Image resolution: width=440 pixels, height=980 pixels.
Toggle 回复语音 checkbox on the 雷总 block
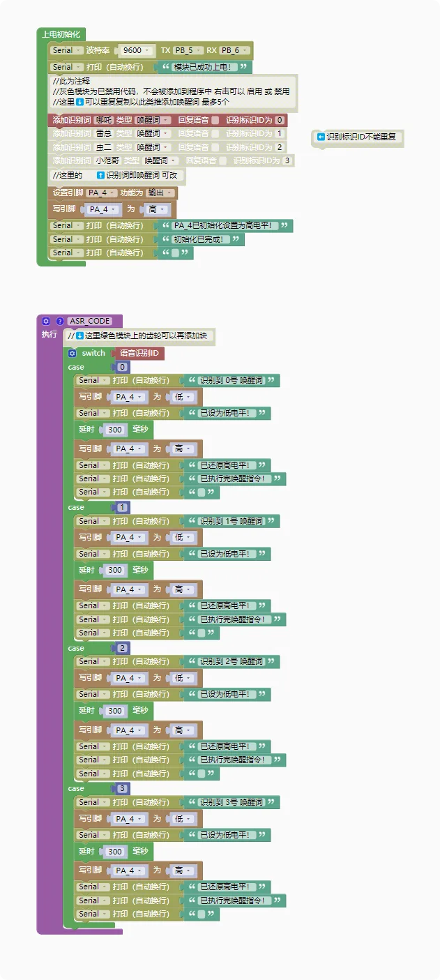point(215,133)
